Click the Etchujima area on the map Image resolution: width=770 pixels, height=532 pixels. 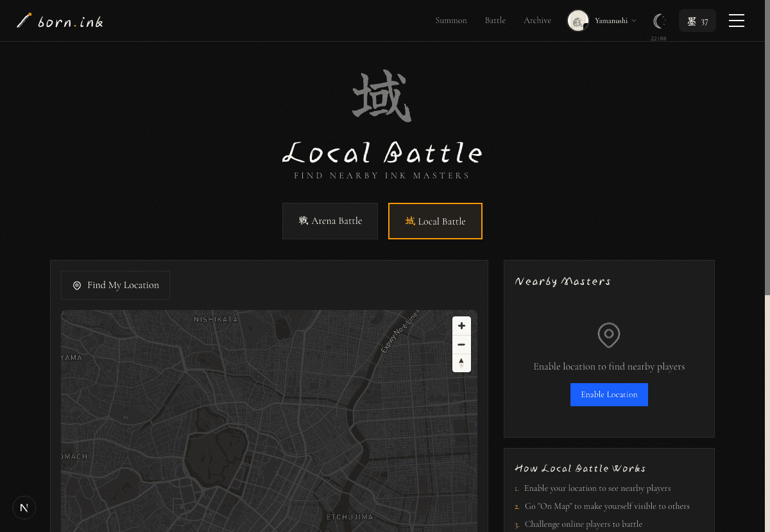(350, 517)
